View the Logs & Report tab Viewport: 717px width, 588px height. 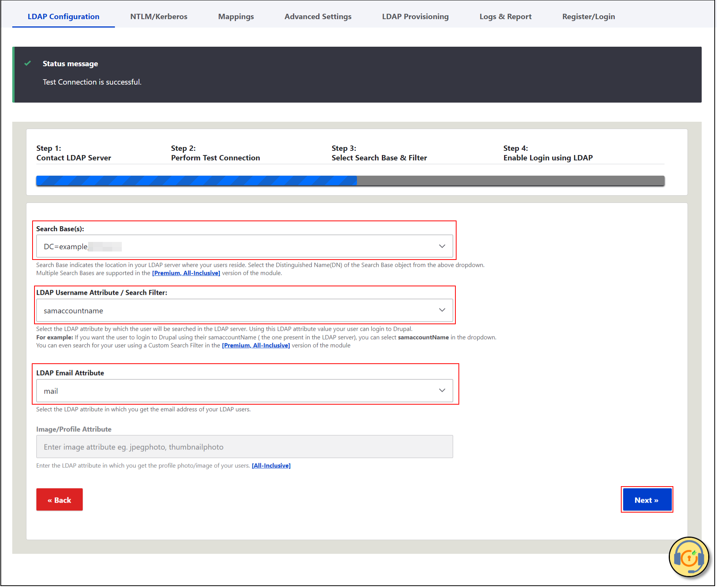pos(505,16)
